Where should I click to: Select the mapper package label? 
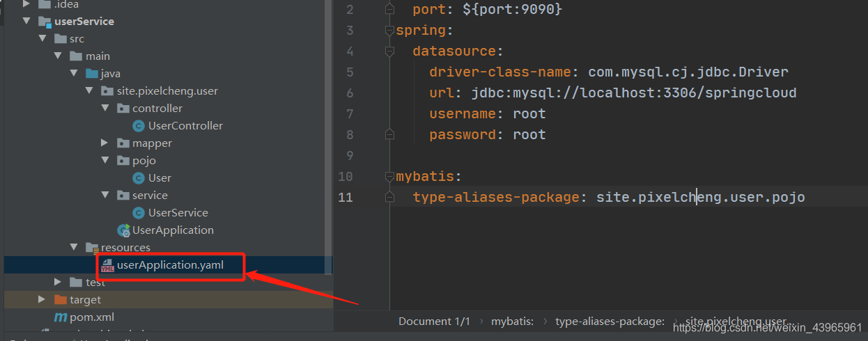click(x=152, y=143)
